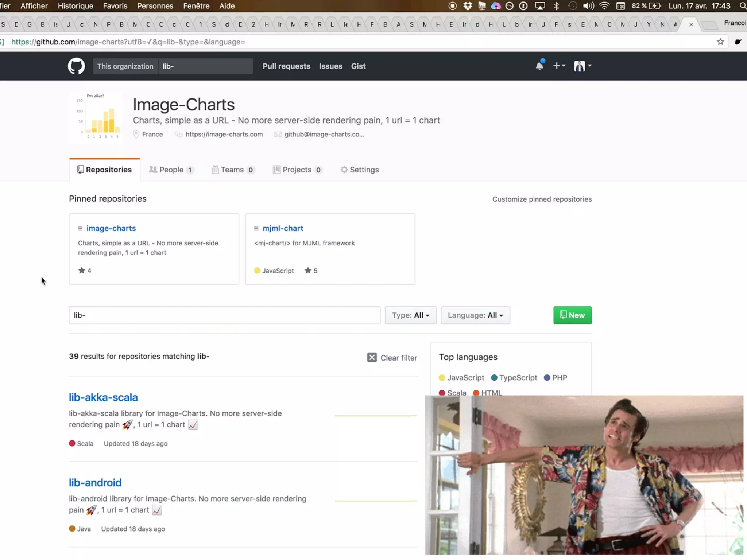This screenshot has width=747, height=560.
Task: Click the GitHub Octocat logo
Action: point(76,66)
